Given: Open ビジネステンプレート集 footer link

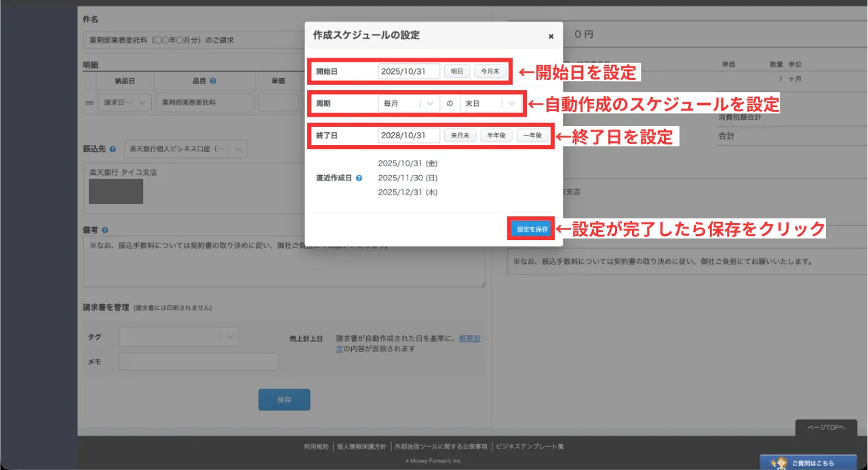Looking at the screenshot, I should coord(530,447).
